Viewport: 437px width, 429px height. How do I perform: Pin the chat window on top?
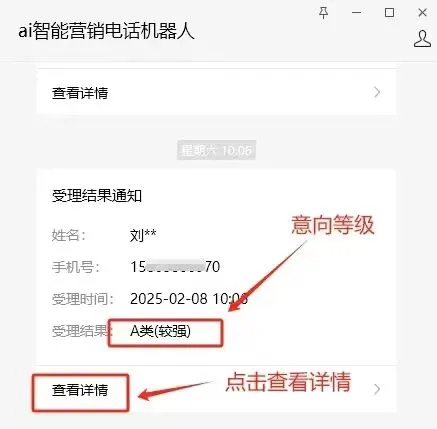pos(323,13)
